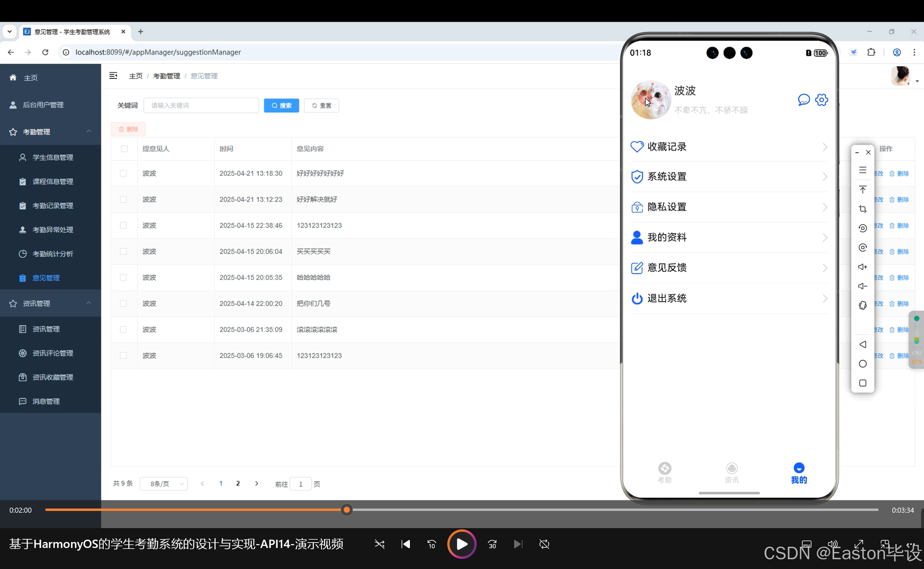Open the 8条/页 page size dropdown
This screenshot has width=924, height=569.
coord(163,484)
